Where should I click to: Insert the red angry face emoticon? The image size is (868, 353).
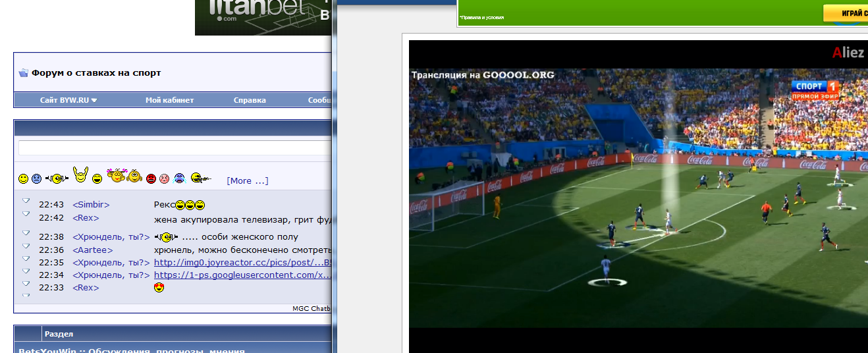pos(151,178)
